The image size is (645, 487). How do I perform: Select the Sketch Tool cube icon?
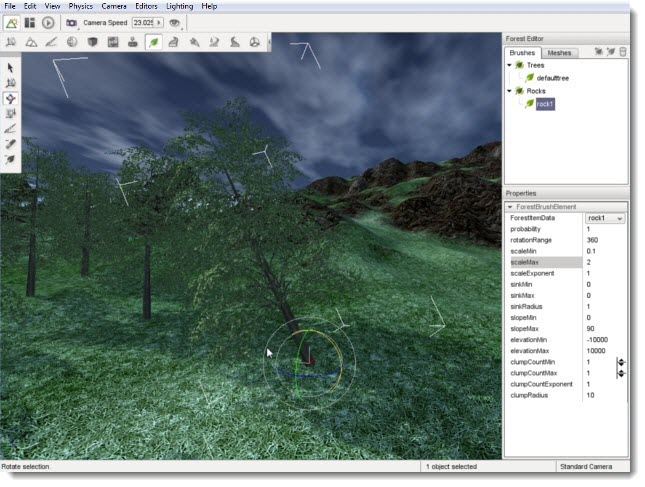[x=92, y=42]
